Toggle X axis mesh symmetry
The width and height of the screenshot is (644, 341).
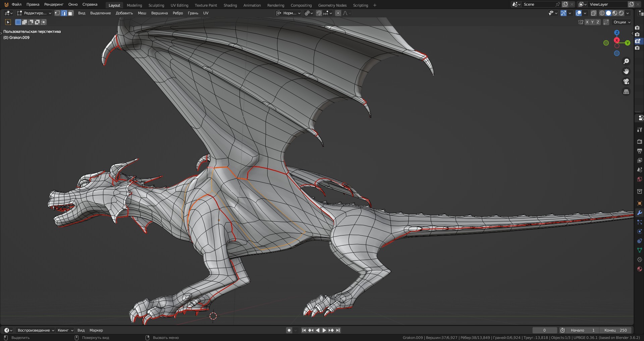(587, 22)
